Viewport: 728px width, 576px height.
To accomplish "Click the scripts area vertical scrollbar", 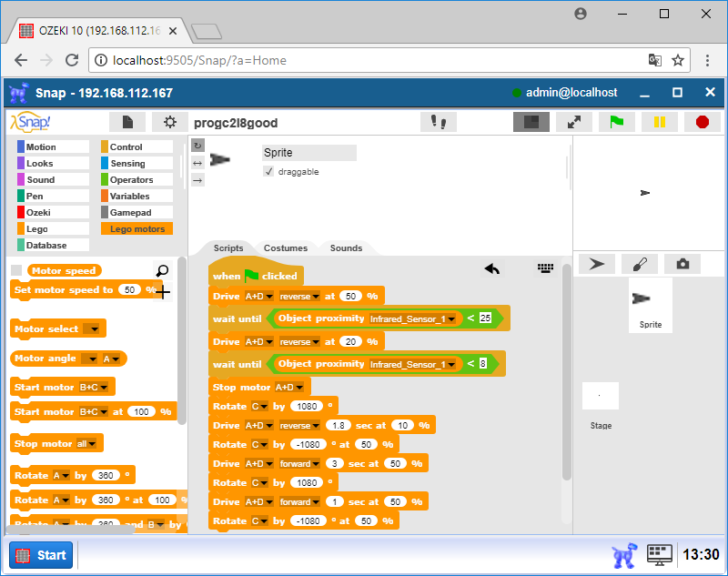I will tap(566, 372).
